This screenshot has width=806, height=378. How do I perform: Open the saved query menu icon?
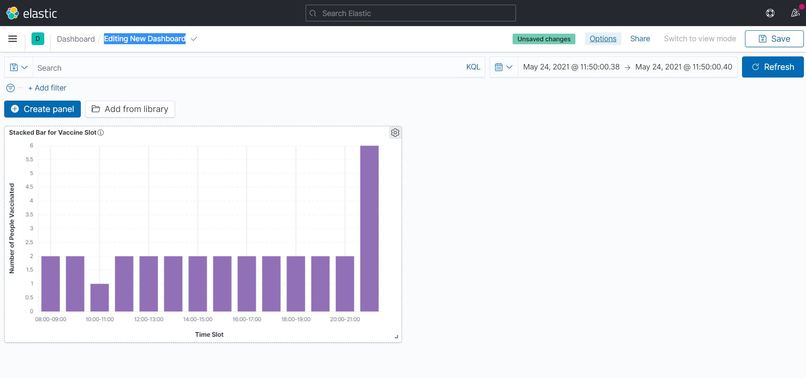click(19, 67)
